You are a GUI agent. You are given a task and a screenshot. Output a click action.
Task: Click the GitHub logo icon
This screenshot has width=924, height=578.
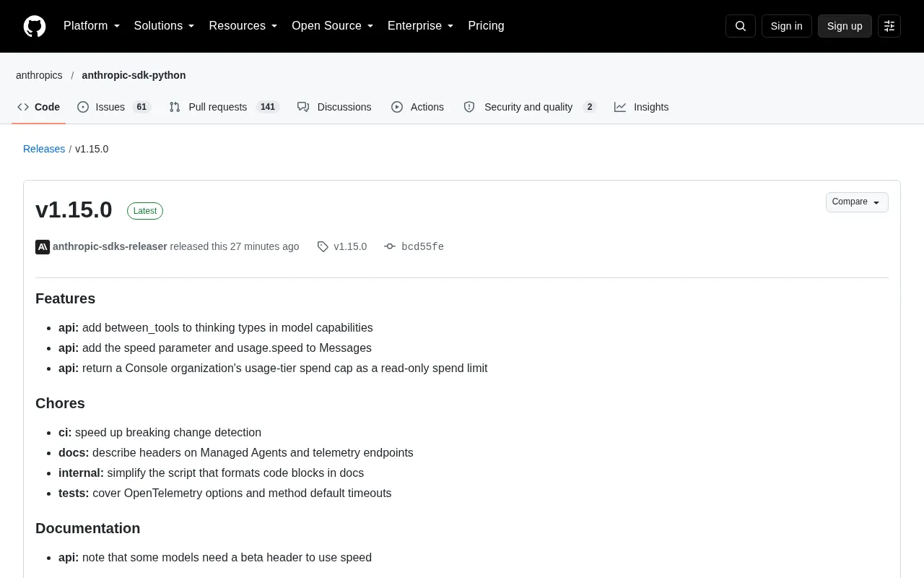point(35,26)
